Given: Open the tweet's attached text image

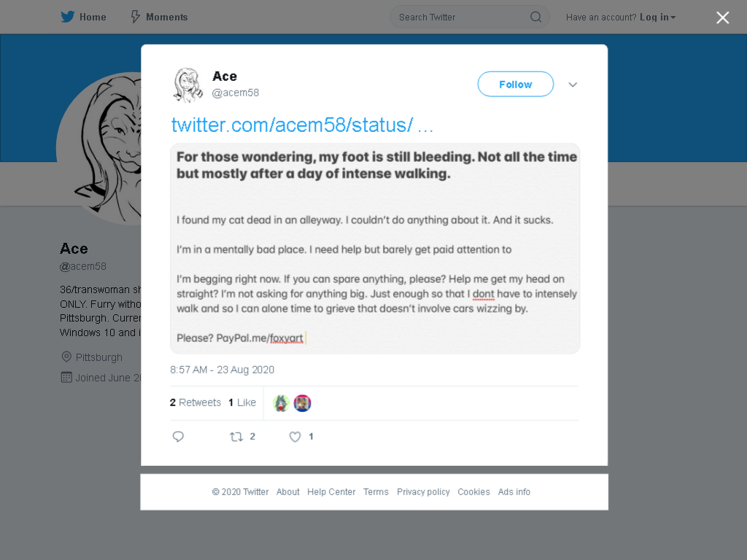Looking at the screenshot, I should pyautogui.click(x=375, y=249).
